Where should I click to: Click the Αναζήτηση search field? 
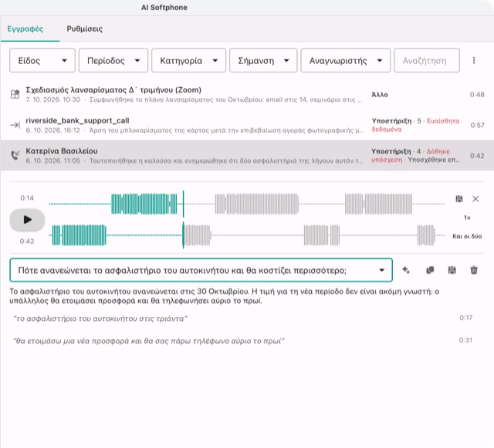(427, 60)
